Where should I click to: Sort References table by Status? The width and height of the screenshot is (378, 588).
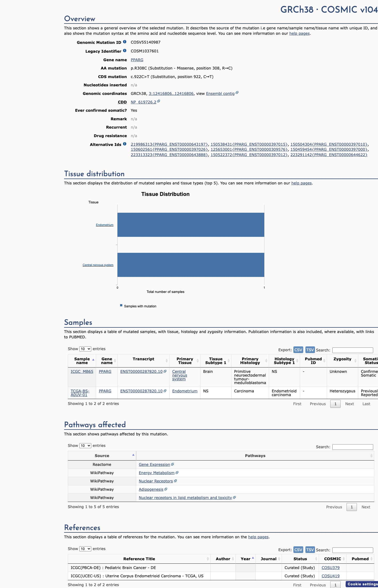[x=300, y=559]
